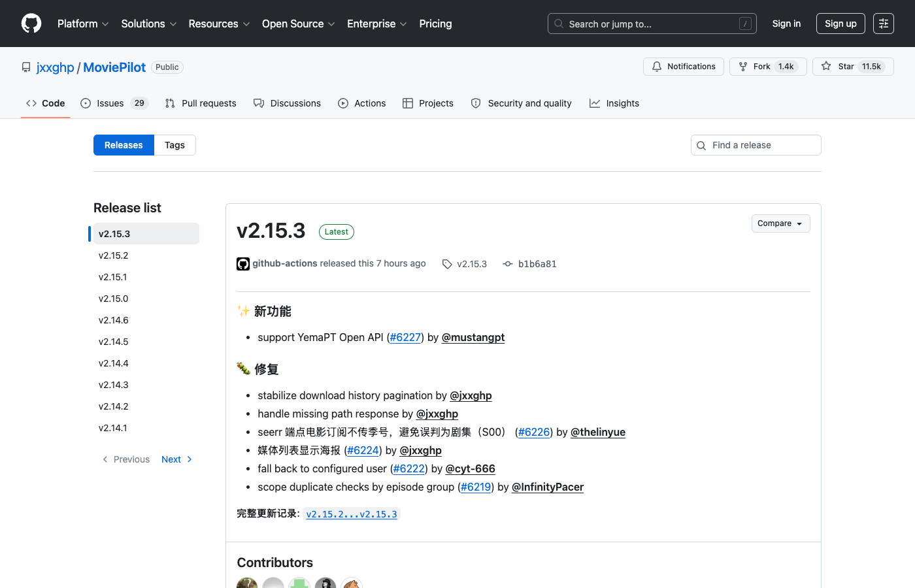Click the Next pagination link
Viewport: 915px width, 588px height.
(176, 459)
